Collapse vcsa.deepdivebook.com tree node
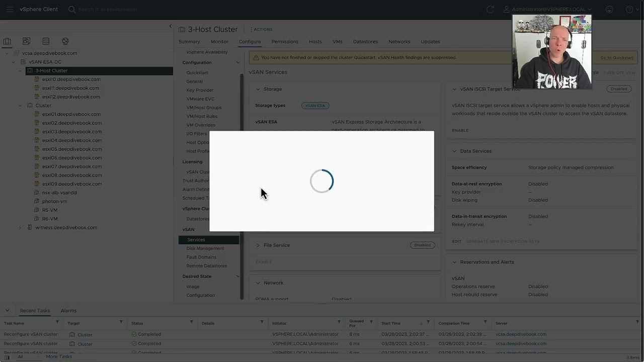644x362 pixels. click(7, 53)
